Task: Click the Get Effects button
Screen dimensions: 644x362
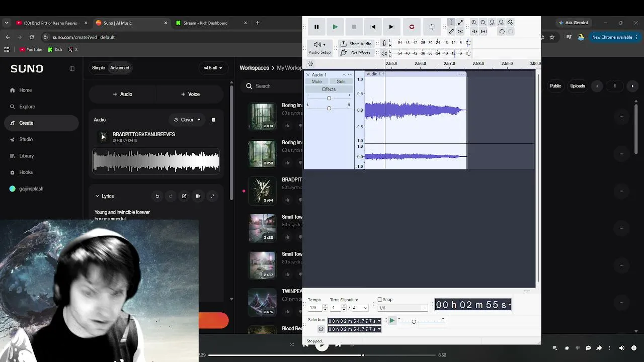Action: (356, 53)
